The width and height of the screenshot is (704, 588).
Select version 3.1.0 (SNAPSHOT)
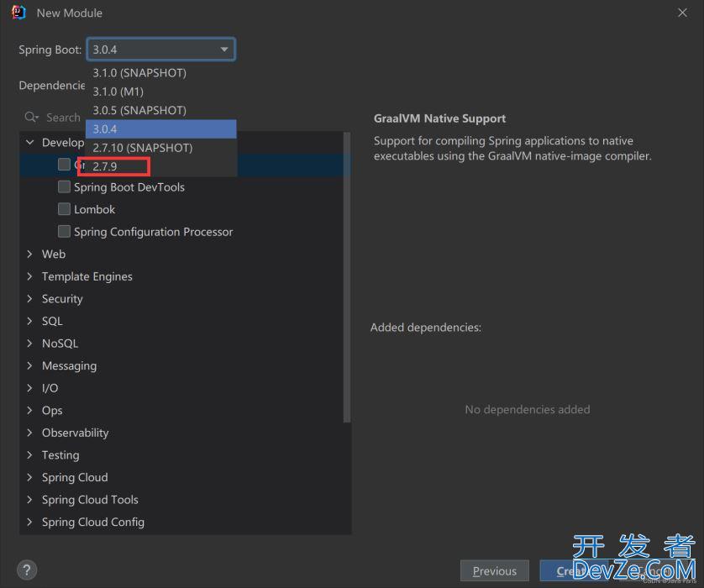pyautogui.click(x=160, y=73)
